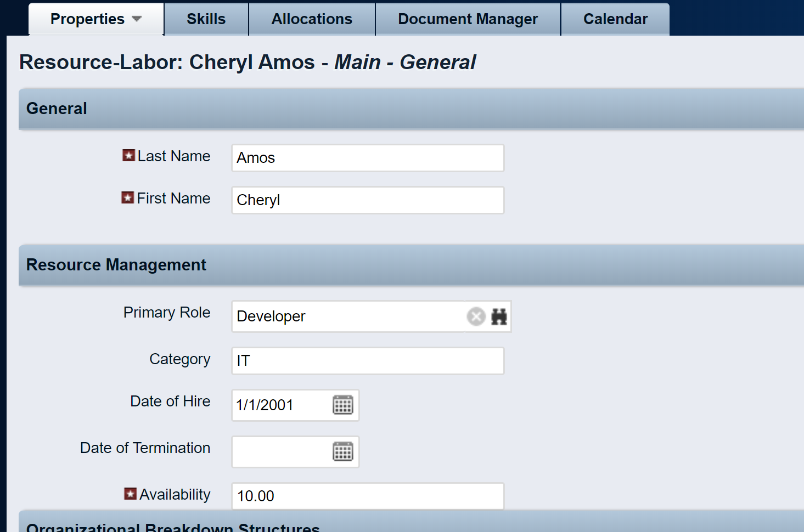The width and height of the screenshot is (804, 532).
Task: Click the Last Name input field
Action: click(x=368, y=158)
